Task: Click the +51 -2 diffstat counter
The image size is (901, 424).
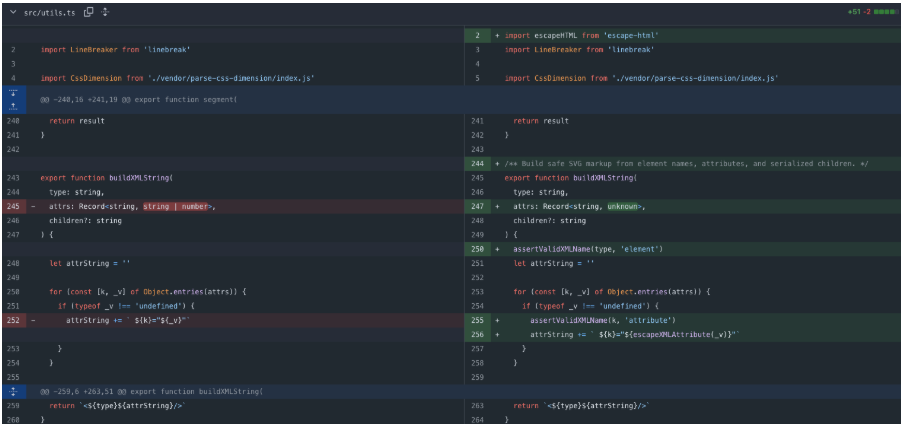Action: coord(858,12)
